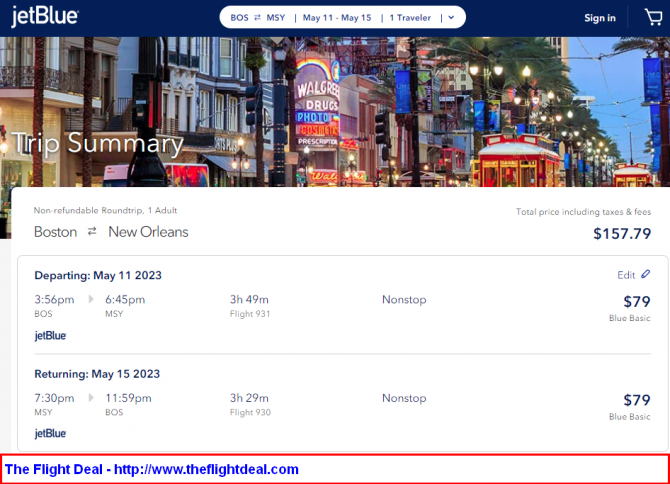Image resolution: width=670 pixels, height=484 pixels.
Task: Click Flight 930 details
Action: pos(248,412)
